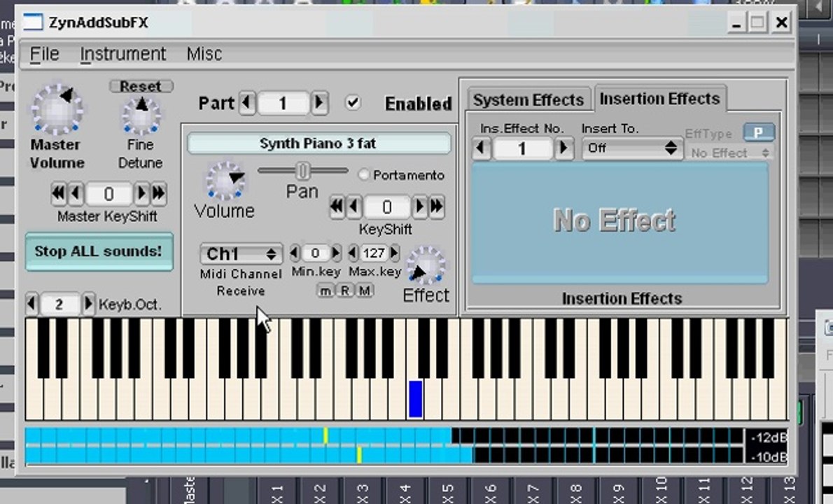Decrease the Keyb.Oct. value
Viewport: 833px width, 504px height.
point(32,304)
